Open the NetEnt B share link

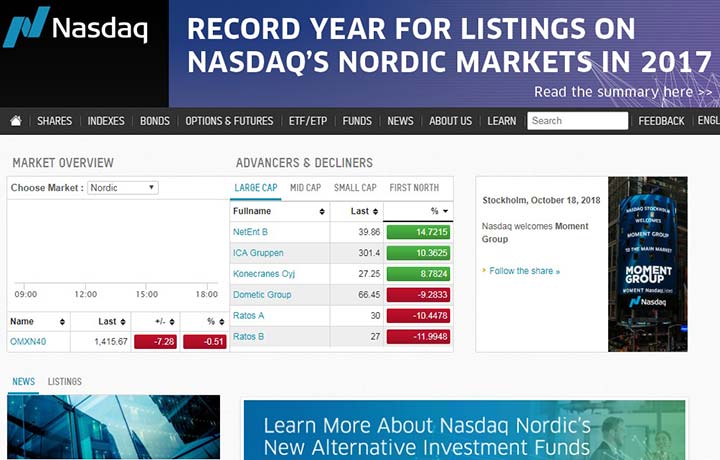pos(250,232)
